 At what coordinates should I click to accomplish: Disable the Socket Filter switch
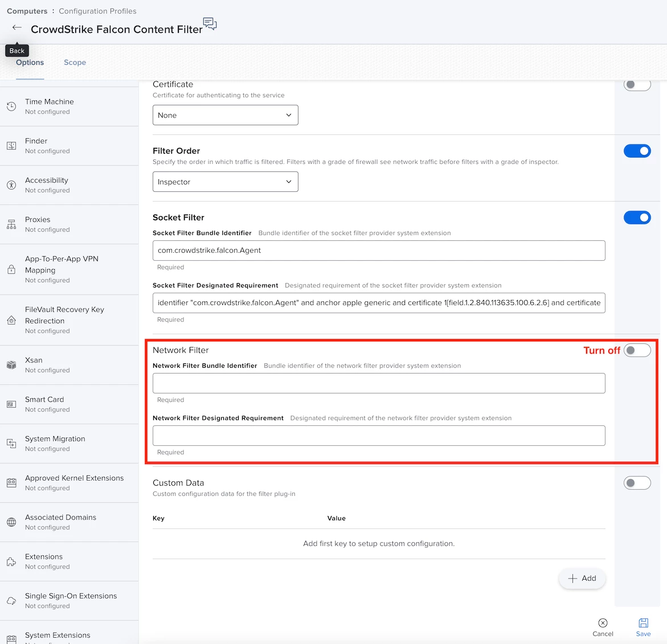click(637, 218)
